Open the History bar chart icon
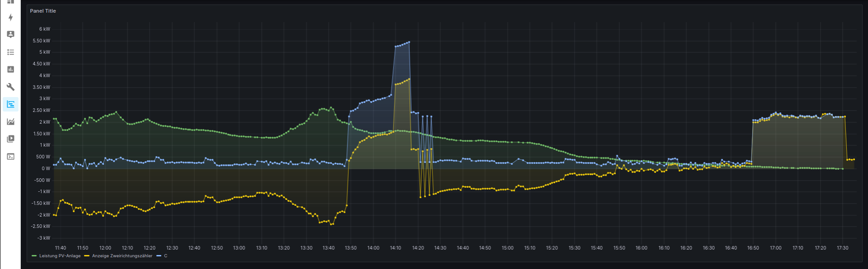 (x=10, y=70)
